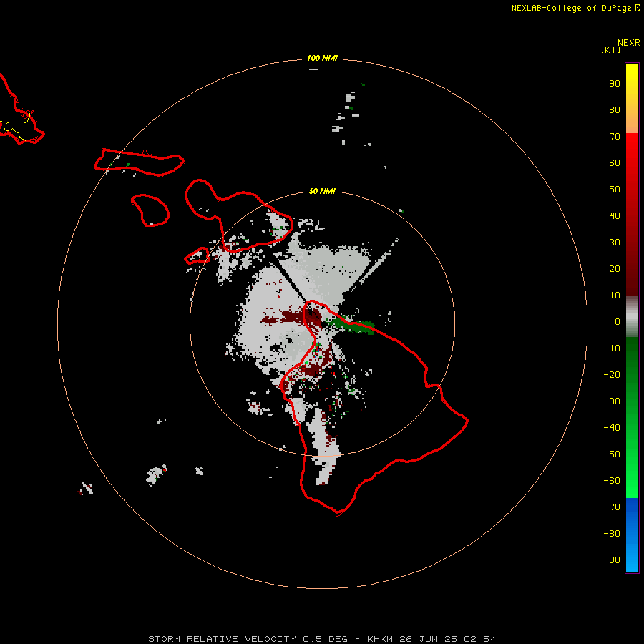
Task: Click the -20 value on velocity scale
Action: pos(612,375)
